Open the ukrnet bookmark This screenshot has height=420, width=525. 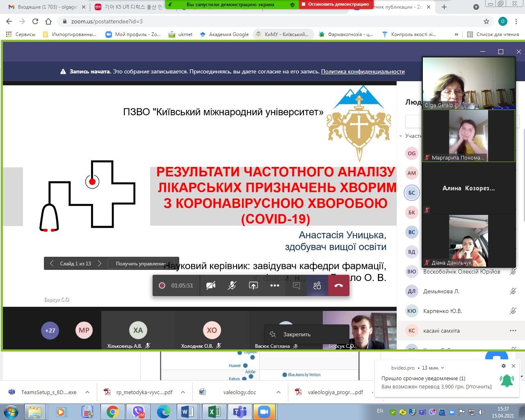pos(180,34)
